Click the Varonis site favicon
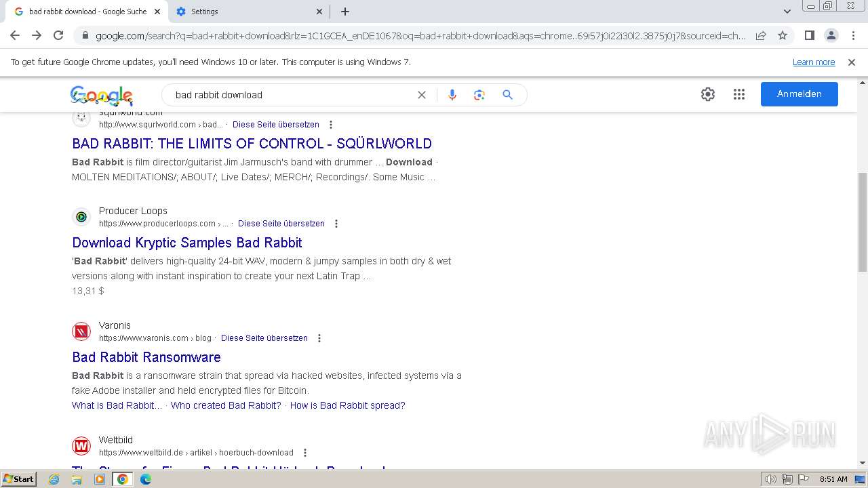868x488 pixels. pyautogui.click(x=81, y=331)
